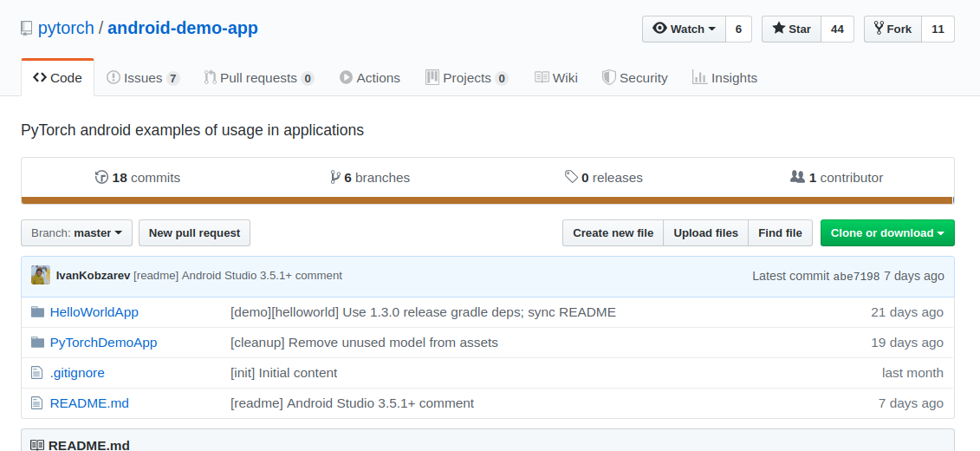Open latest commit abe7198
This screenshot has height=451, width=980.
coord(856,276)
